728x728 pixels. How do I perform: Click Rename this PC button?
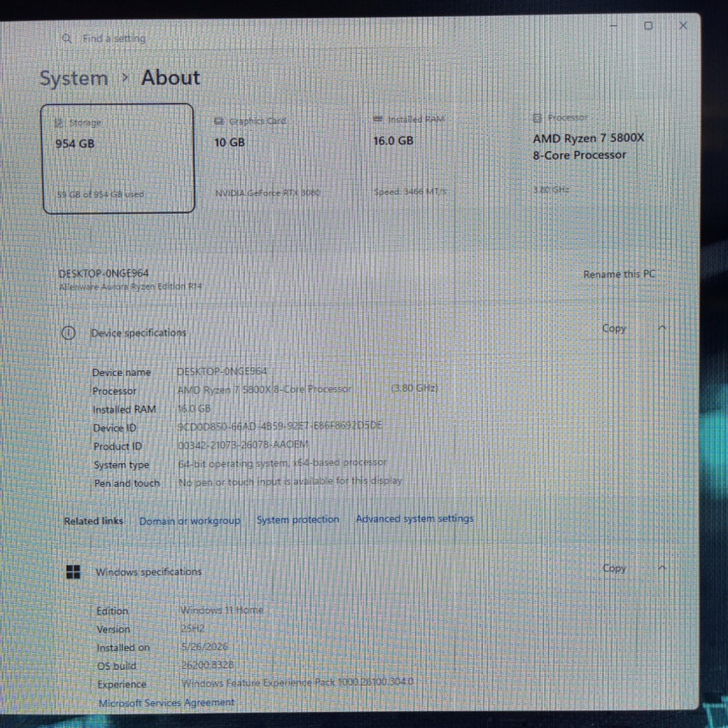point(619,274)
